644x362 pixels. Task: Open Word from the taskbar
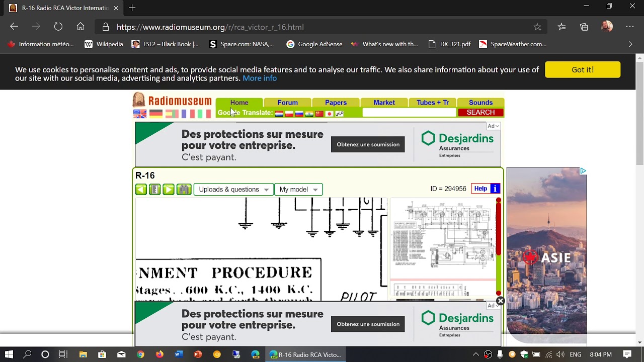point(179,354)
